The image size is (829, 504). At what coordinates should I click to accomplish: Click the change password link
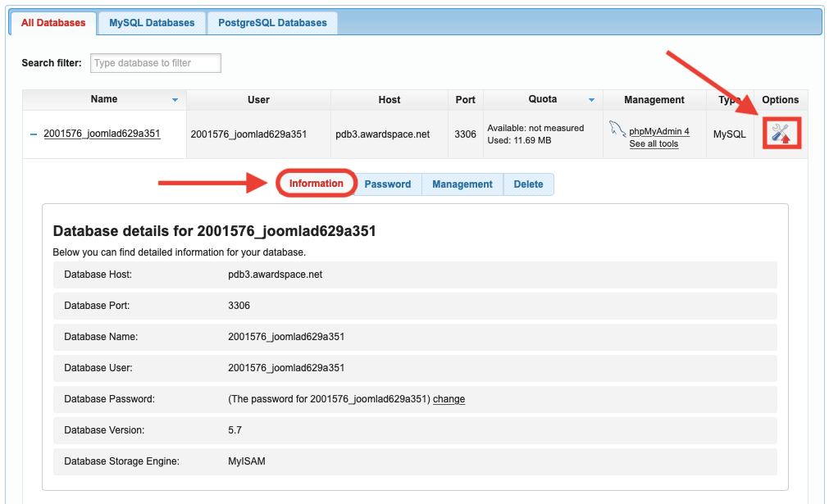click(449, 399)
